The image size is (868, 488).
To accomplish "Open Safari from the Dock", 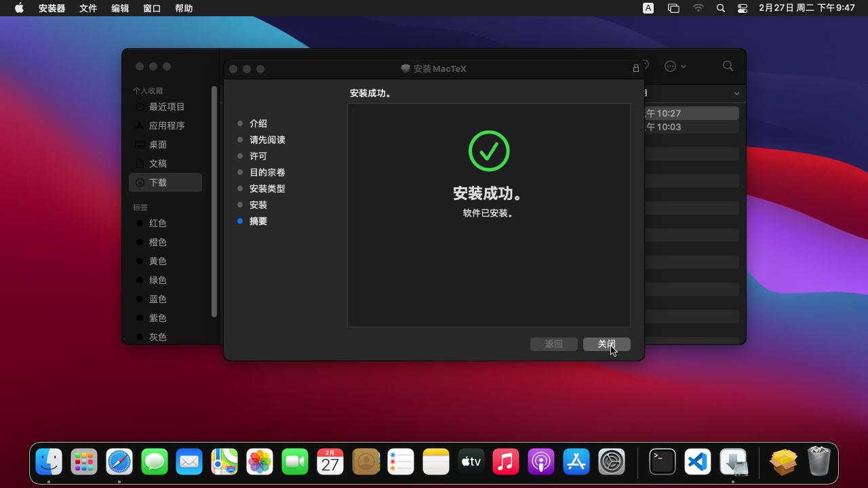I will (119, 462).
